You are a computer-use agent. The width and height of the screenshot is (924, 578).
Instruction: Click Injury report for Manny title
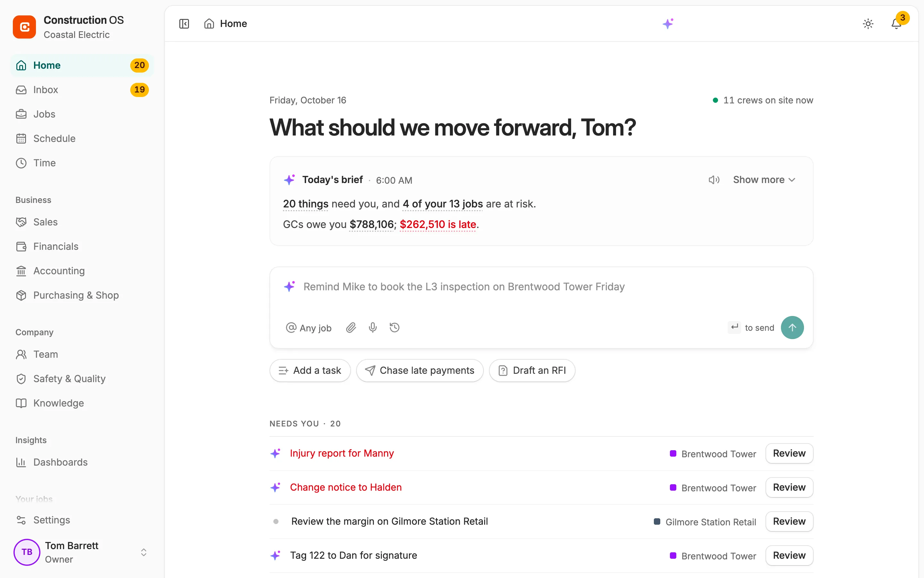pos(342,453)
